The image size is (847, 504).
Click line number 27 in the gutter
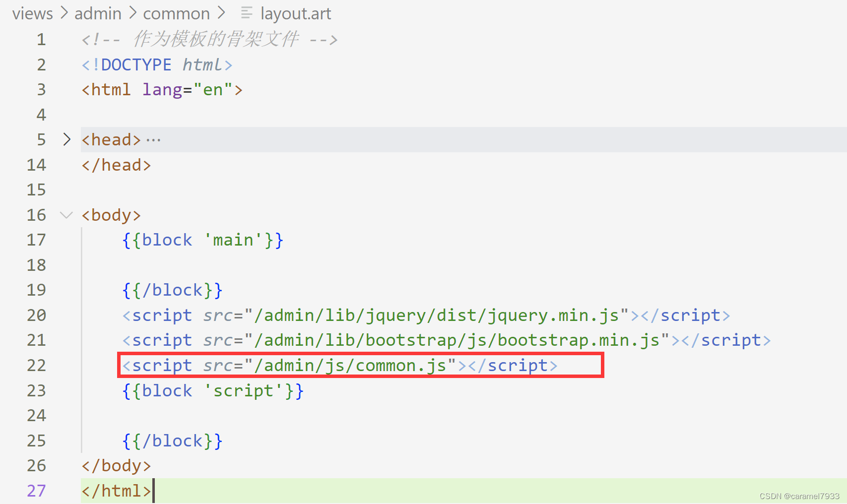click(37, 491)
